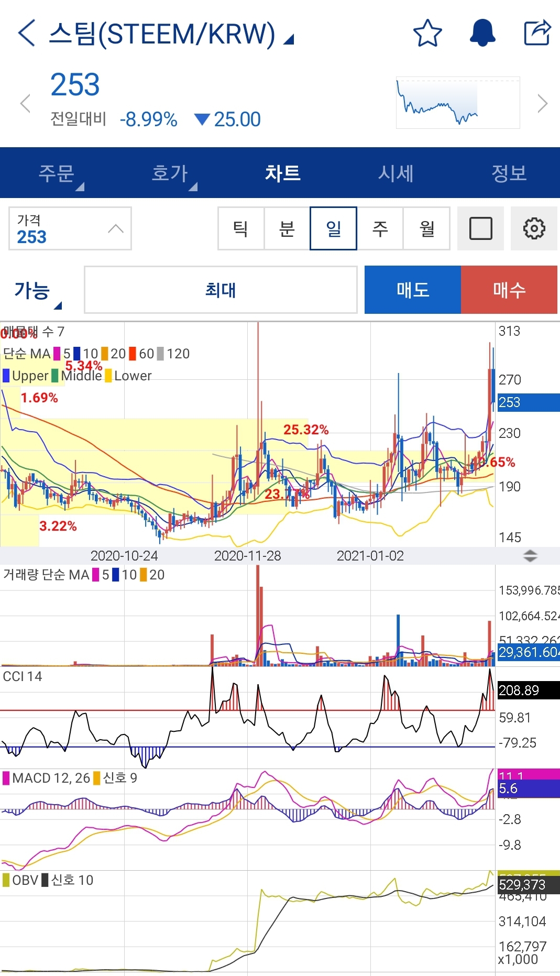Select the 월 monthly chart interval
Image resolution: width=560 pixels, height=976 pixels.
pyautogui.click(x=426, y=228)
